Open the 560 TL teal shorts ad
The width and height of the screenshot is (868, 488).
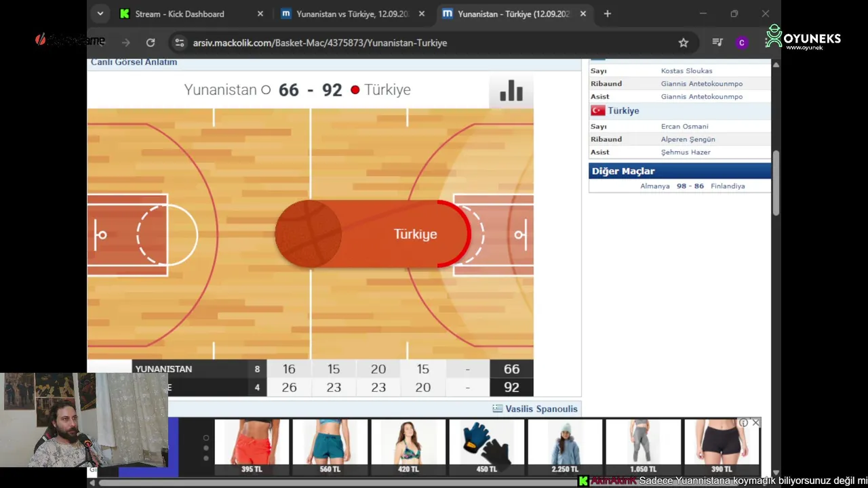[330, 446]
